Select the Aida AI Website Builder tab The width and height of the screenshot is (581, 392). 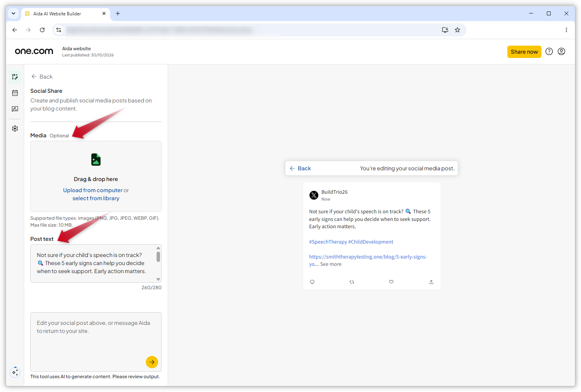[x=65, y=13]
